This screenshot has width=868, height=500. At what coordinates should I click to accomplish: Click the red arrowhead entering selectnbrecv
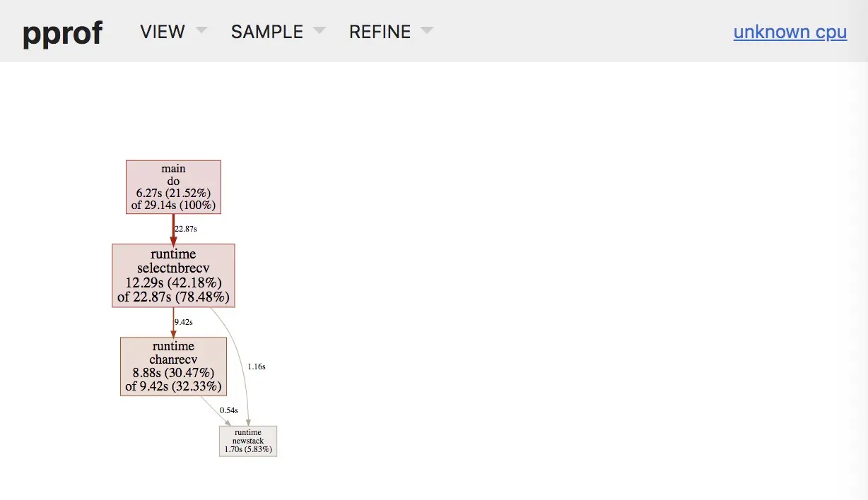(173, 240)
